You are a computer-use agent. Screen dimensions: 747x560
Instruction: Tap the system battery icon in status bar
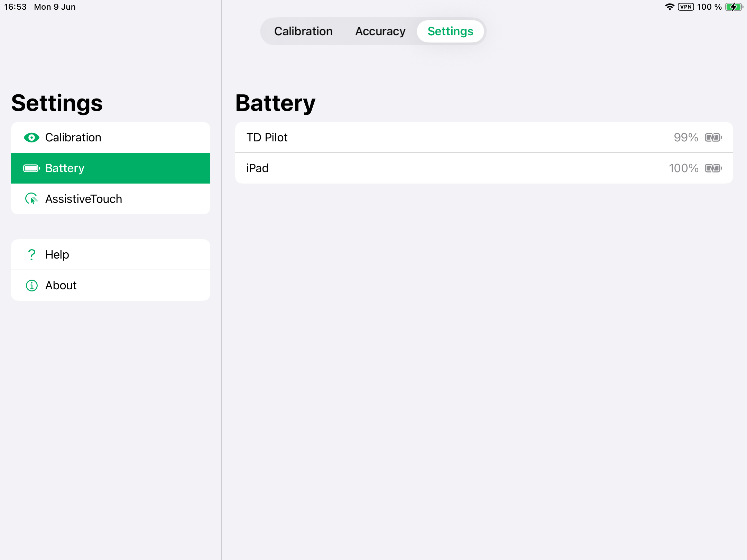pos(734,7)
